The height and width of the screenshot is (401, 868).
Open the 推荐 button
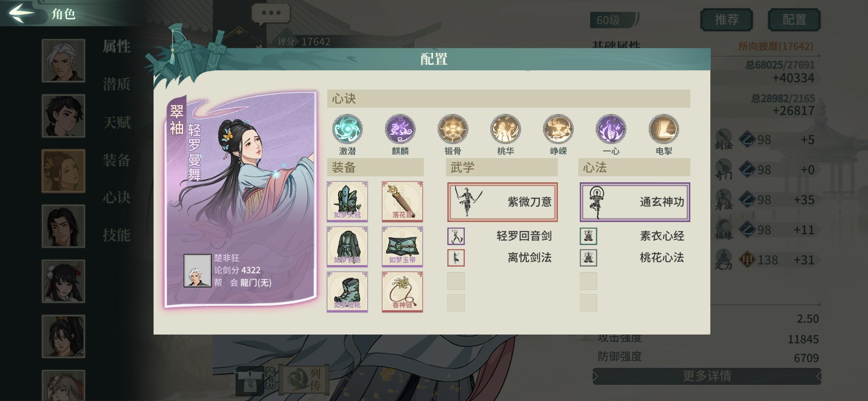point(726,20)
